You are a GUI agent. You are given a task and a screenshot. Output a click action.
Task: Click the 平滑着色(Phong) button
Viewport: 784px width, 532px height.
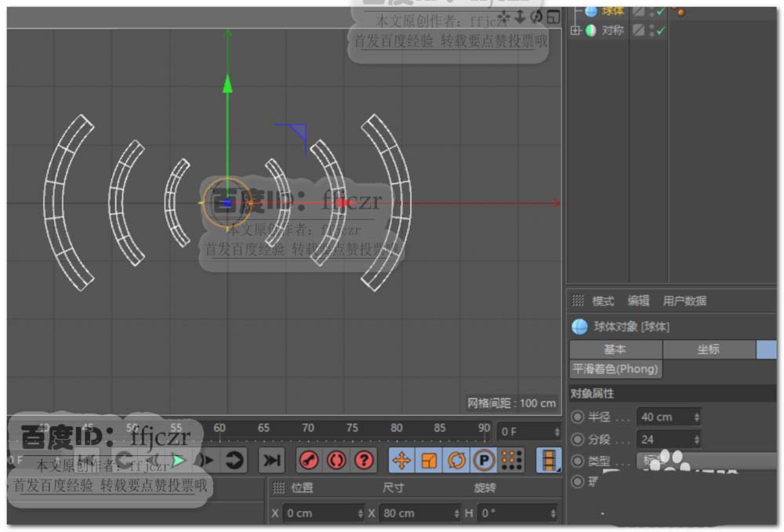click(615, 369)
